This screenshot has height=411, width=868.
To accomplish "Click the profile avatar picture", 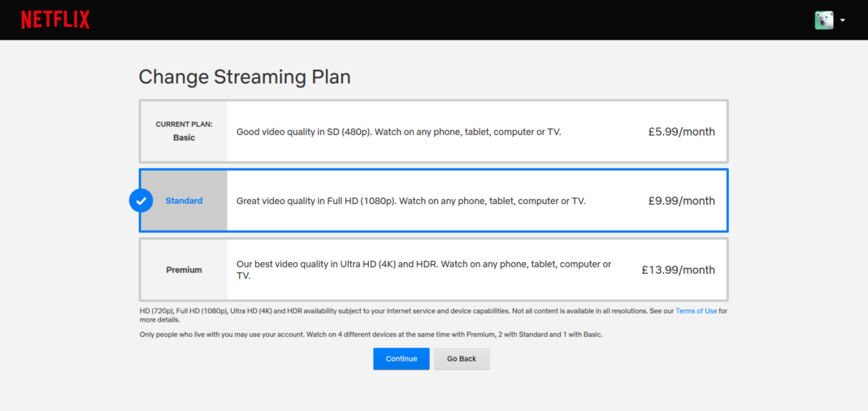I will tap(824, 20).
